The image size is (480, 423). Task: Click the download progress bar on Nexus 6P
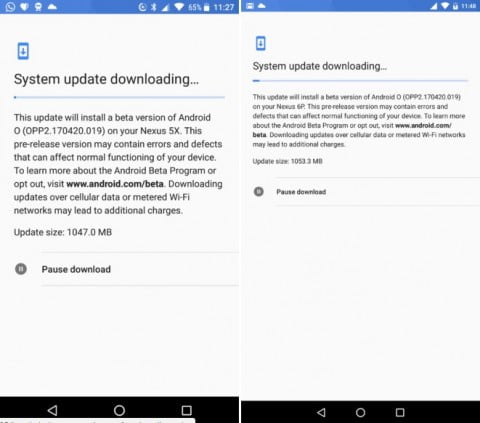coord(360,81)
